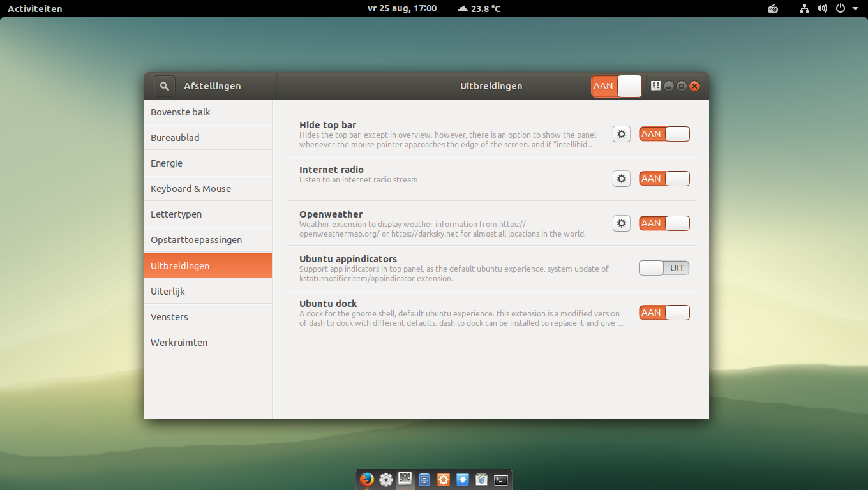Open the search in Afstellingen header
Image resolution: width=868 pixels, height=490 pixels.
pyautogui.click(x=164, y=86)
